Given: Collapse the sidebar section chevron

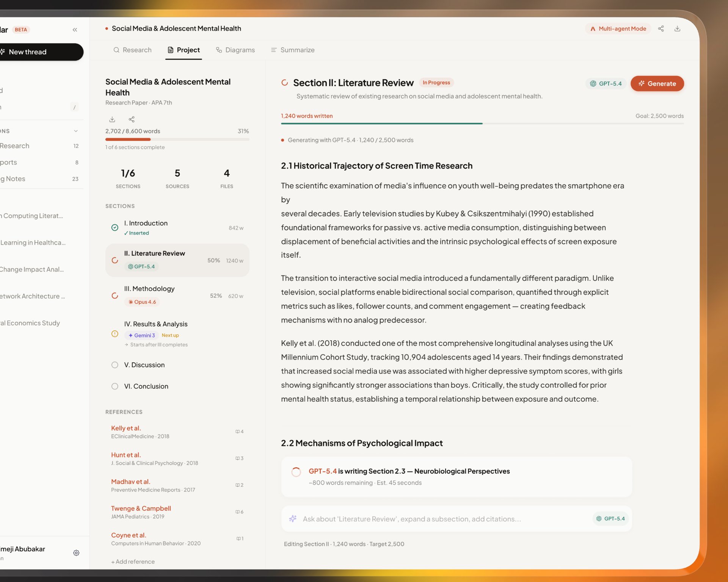Looking at the screenshot, I should click(76, 131).
